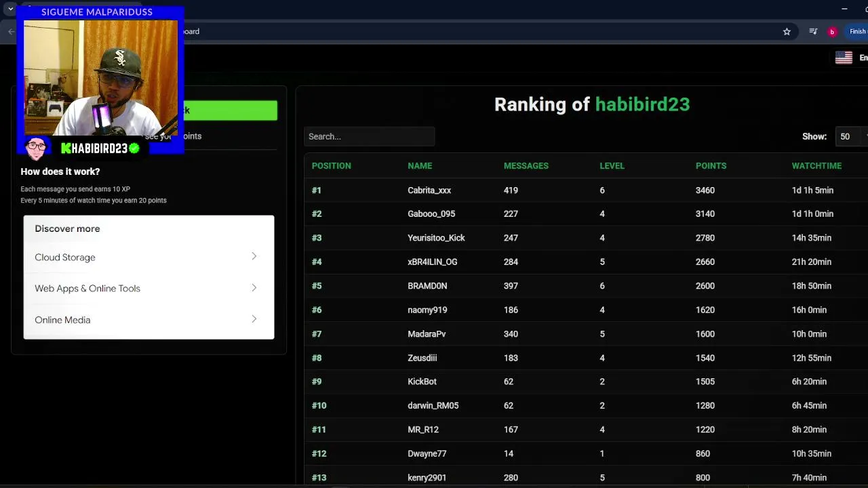Click the green verified badge beside HABIBIRD23
The image size is (868, 488).
134,148
